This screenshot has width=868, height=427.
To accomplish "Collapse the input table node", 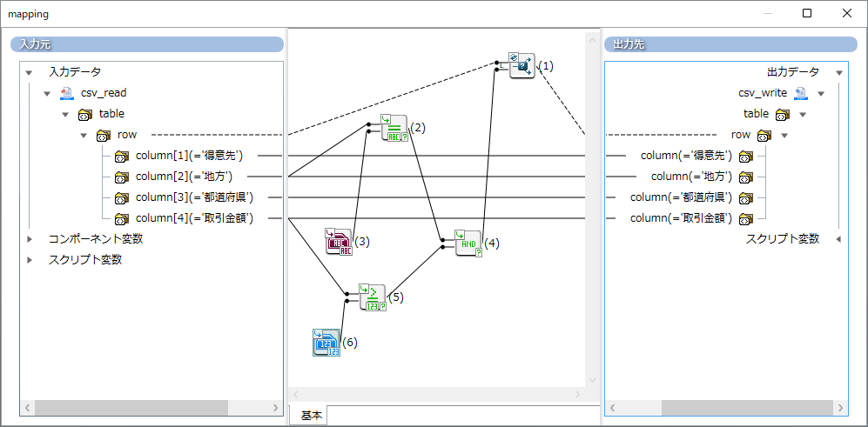I will [x=66, y=115].
